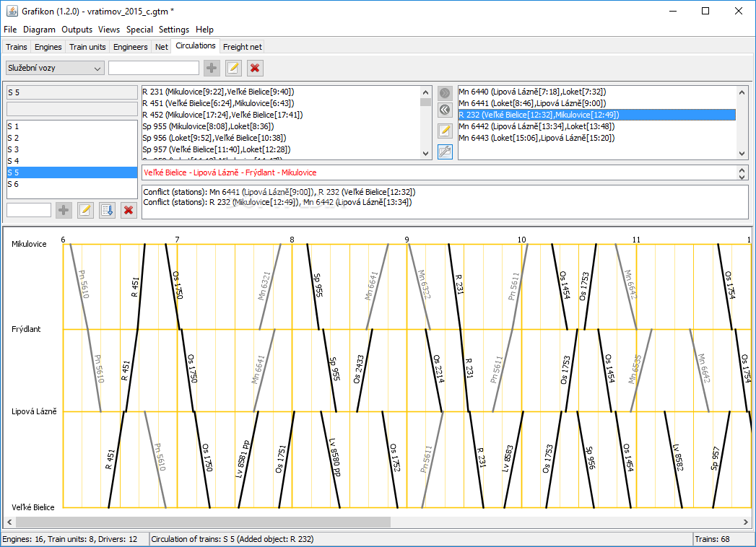Open the Help menu

point(204,30)
